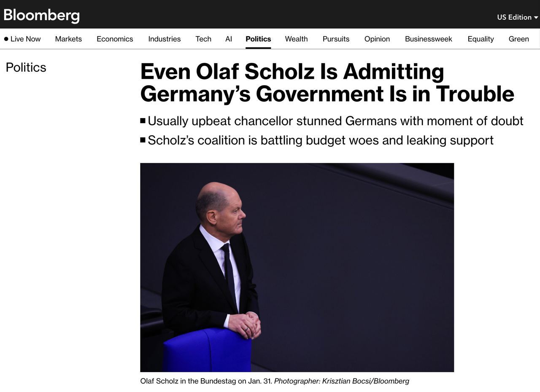Open the Equality section
Image resolution: width=540 pixels, height=392 pixels.
click(481, 39)
